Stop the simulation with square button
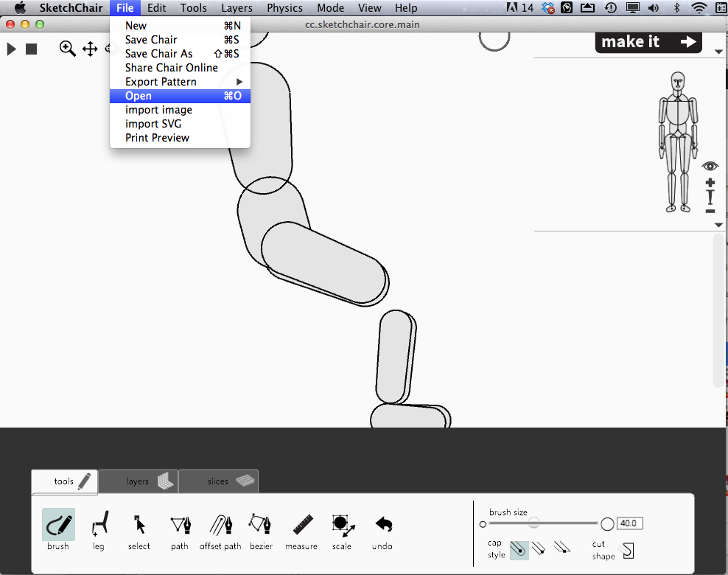The image size is (728, 575). tap(31, 49)
